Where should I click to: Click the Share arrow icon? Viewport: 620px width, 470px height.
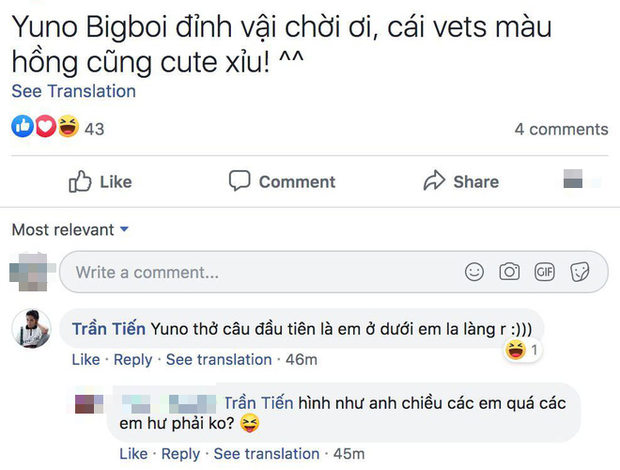tap(434, 181)
